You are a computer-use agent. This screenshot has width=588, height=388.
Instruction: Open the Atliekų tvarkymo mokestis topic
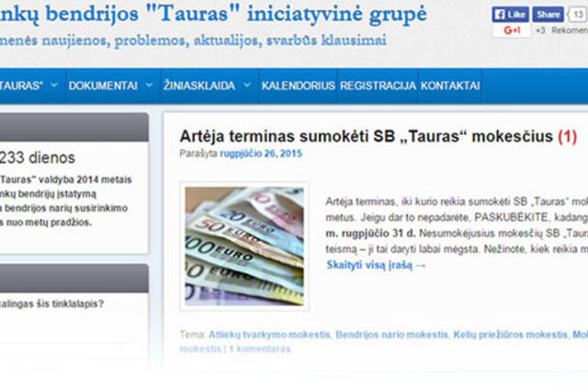[x=269, y=335]
